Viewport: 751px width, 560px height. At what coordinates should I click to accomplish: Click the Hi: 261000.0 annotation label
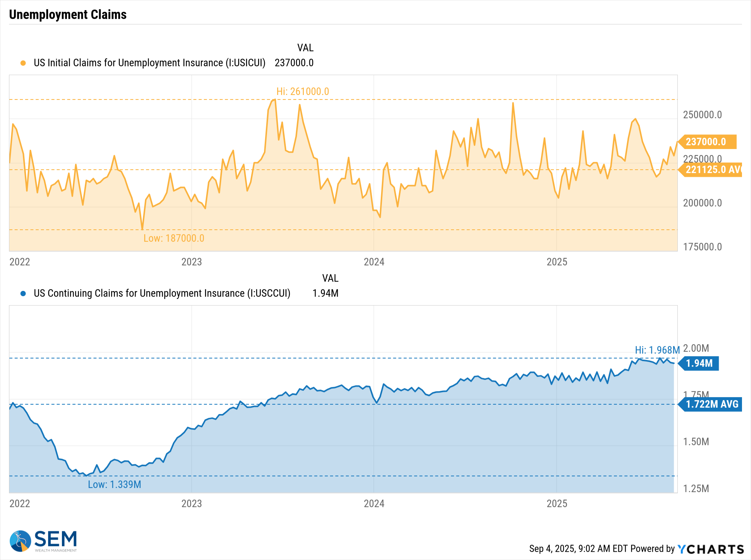[303, 92]
